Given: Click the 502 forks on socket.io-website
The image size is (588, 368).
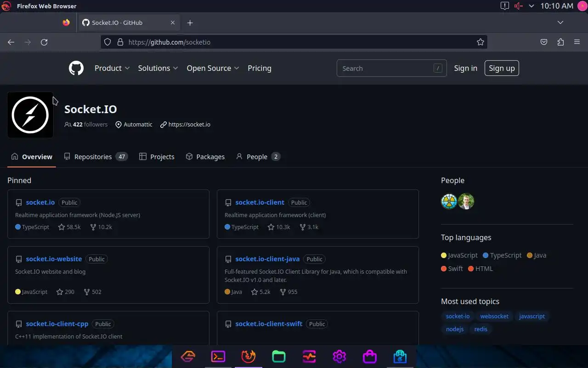Looking at the screenshot, I should (x=93, y=292).
